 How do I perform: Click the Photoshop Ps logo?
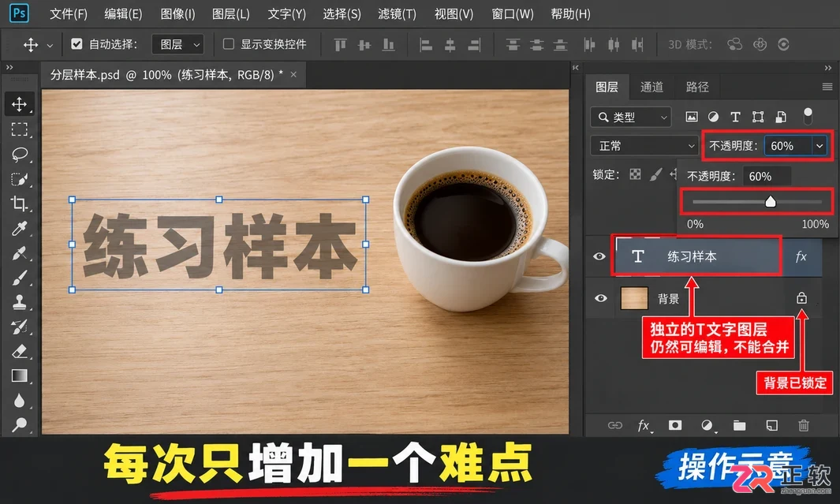(x=19, y=13)
